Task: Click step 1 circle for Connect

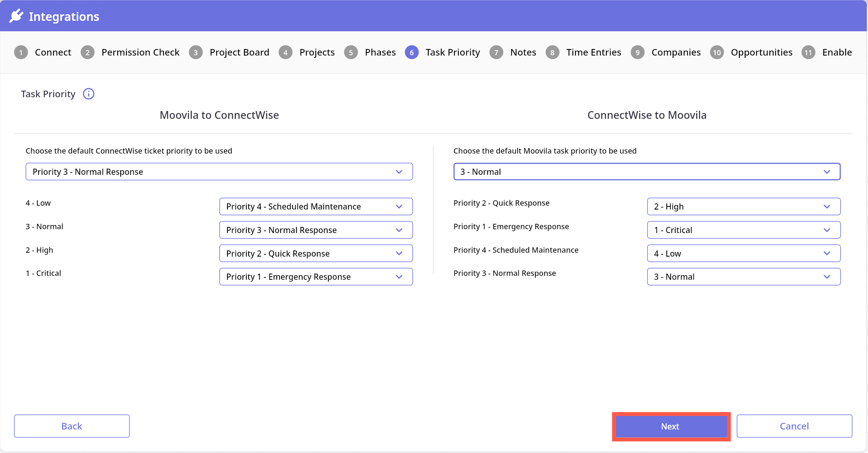Action: pos(21,52)
